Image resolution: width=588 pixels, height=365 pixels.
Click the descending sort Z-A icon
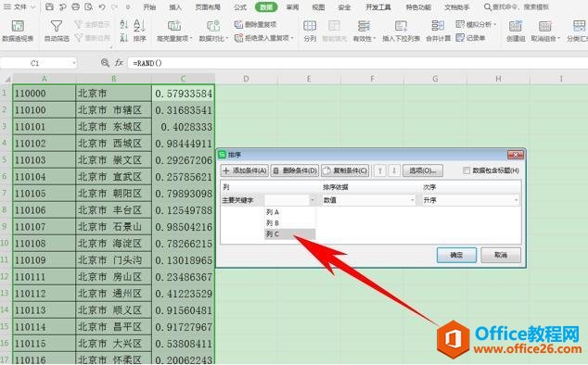tap(123, 37)
